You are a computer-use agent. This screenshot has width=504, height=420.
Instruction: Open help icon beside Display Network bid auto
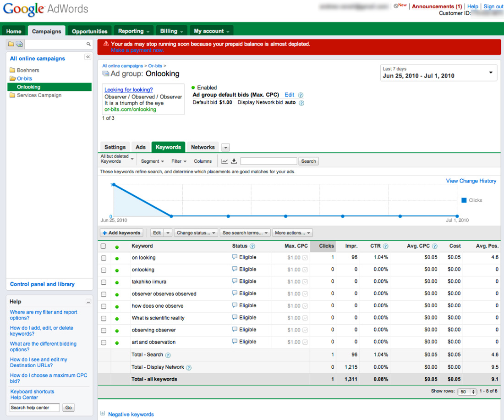[301, 103]
